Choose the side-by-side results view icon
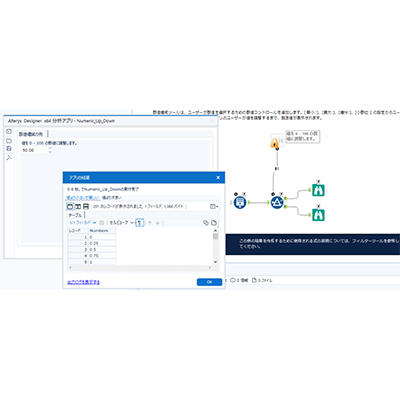 pyautogui.click(x=78, y=207)
